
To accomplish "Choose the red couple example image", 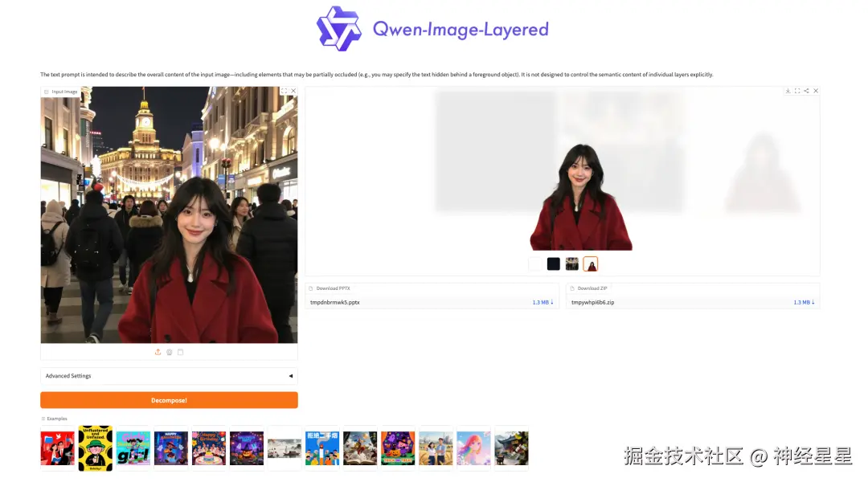I will (58, 448).
